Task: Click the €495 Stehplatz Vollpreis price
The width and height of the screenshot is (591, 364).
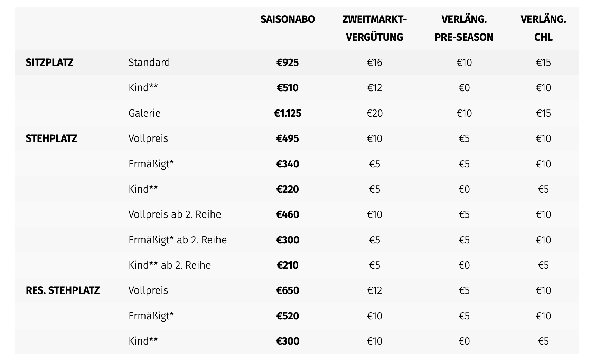Action: click(x=288, y=138)
